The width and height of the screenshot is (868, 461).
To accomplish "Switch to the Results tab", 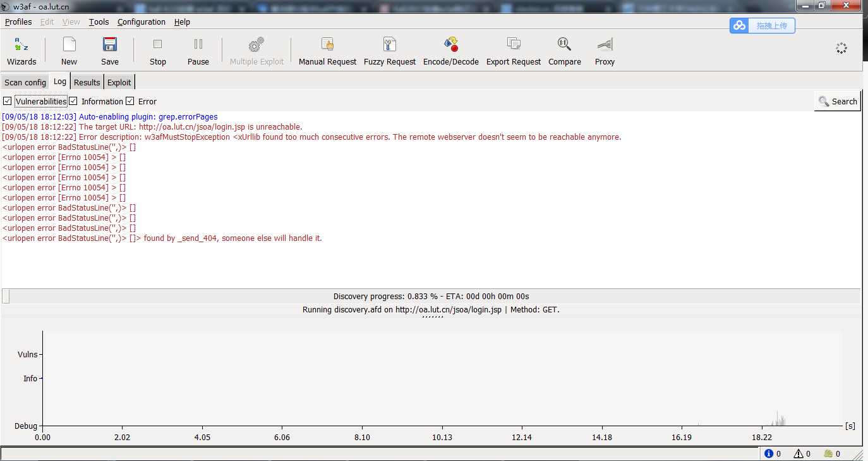I will tap(87, 82).
